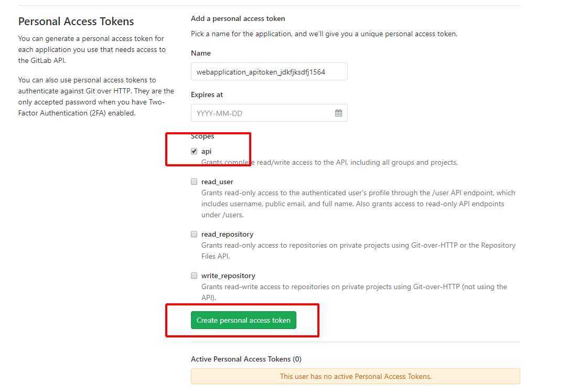Click the Scopes section label
The image size is (588, 392).
tap(202, 136)
